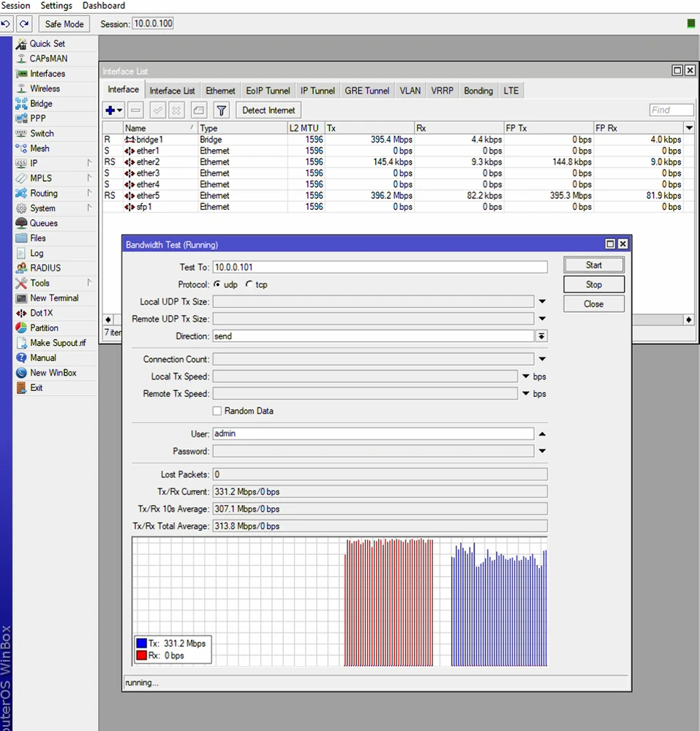Open the Quick Set panel

tap(47, 43)
